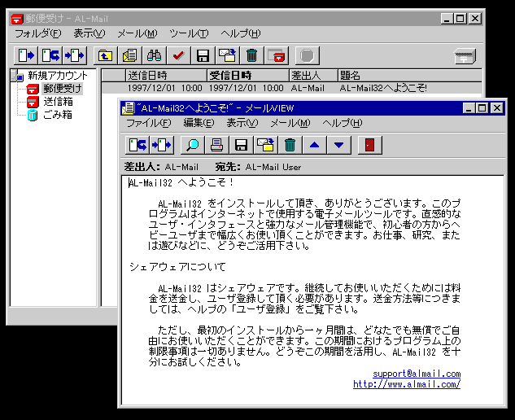
Task: Click the printer icon in メールVIEW toolbar
Action: pyautogui.click(x=216, y=145)
